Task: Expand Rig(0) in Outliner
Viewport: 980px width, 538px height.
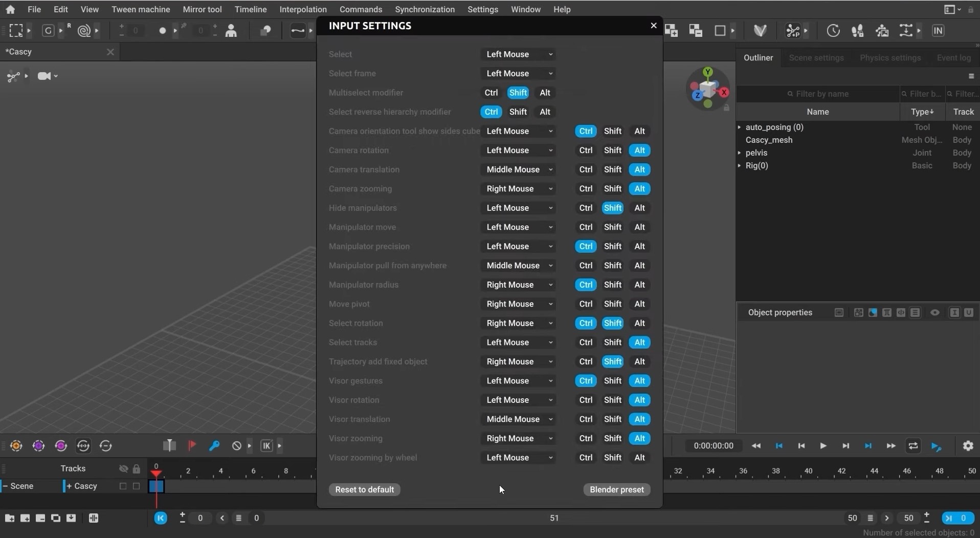Action: (x=739, y=165)
